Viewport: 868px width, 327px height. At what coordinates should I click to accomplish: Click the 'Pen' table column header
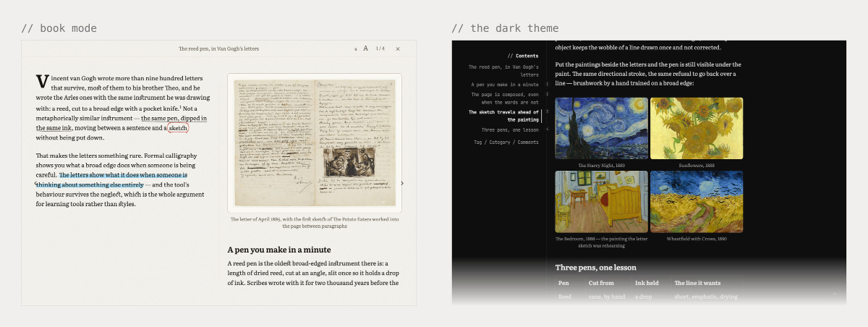[563, 283]
